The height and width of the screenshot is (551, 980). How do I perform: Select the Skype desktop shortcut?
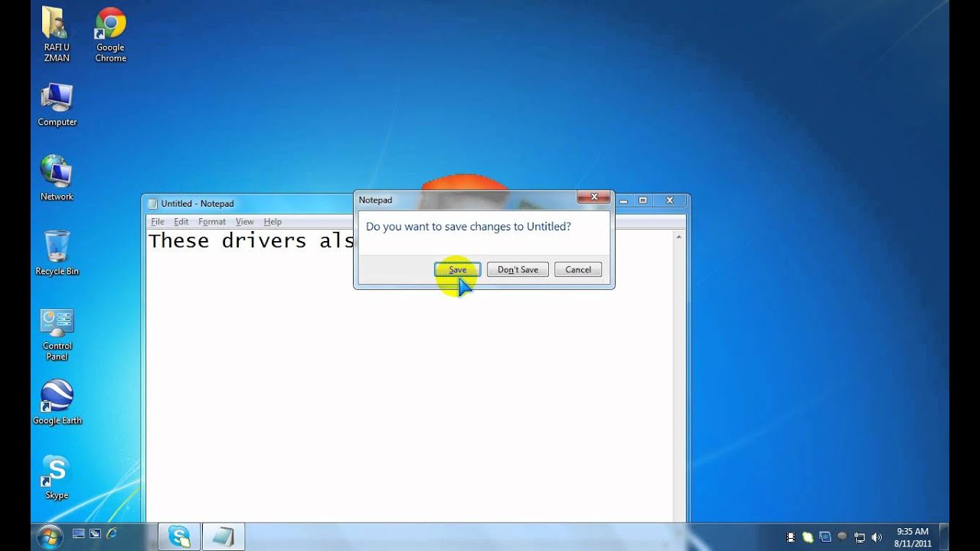click(x=57, y=478)
